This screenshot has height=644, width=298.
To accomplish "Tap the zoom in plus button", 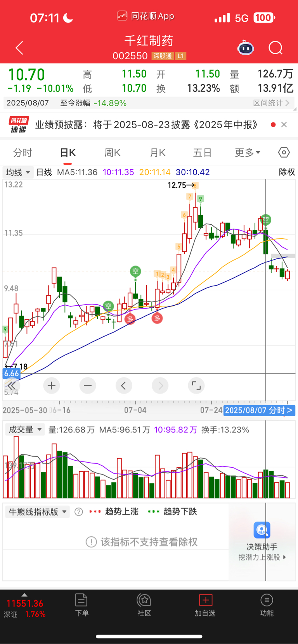I will (52, 386).
